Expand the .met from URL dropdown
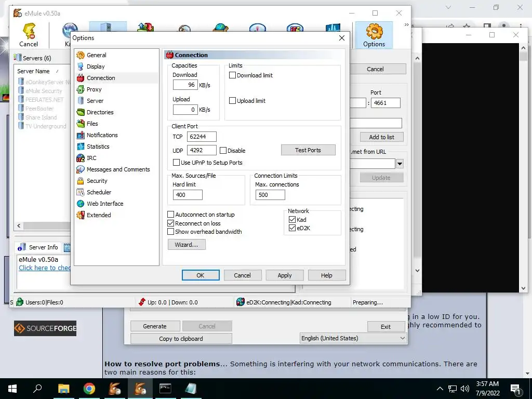The image size is (532, 399). point(400,164)
